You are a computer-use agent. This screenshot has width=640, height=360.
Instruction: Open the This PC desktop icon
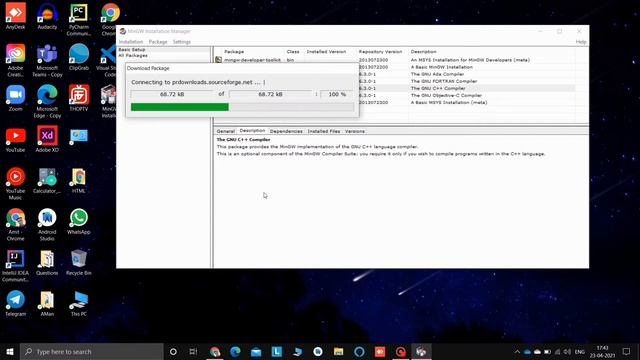click(78, 303)
